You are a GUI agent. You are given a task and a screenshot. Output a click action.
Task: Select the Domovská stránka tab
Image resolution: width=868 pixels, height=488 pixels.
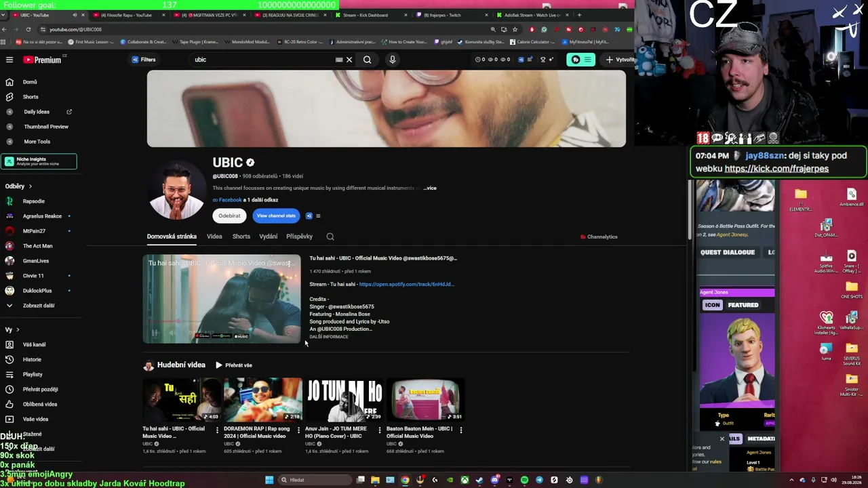[172, 237]
